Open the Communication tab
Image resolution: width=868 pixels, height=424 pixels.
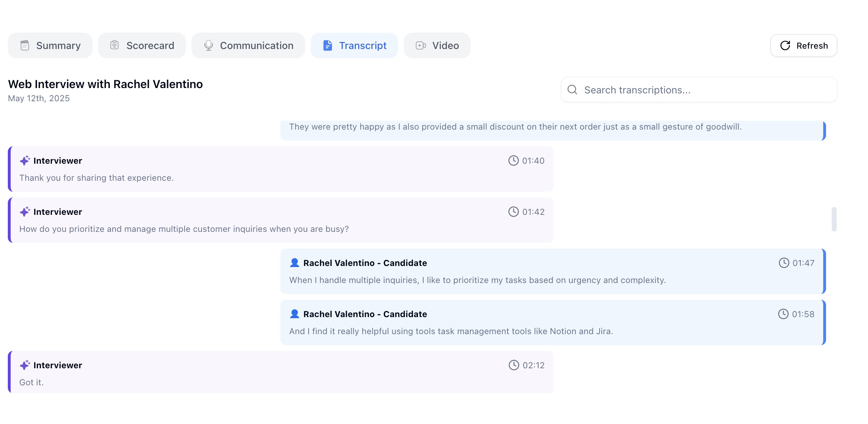(x=248, y=45)
